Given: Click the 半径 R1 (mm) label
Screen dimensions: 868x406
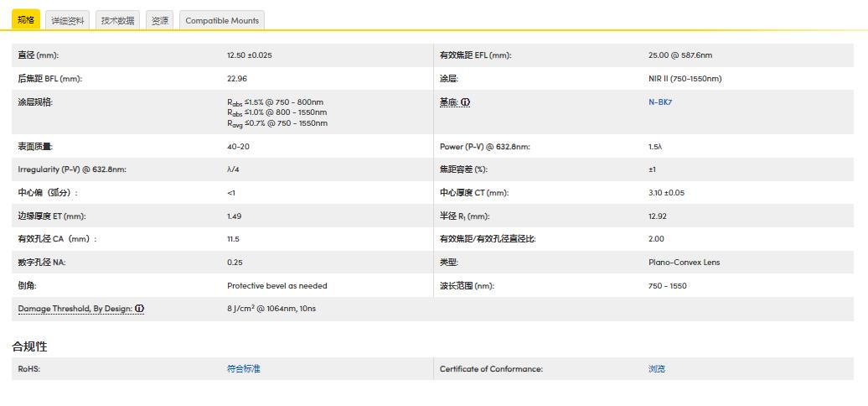Looking at the screenshot, I should (x=464, y=216).
